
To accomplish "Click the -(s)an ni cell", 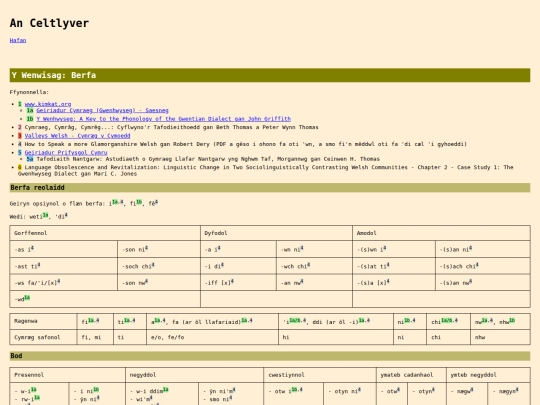I will point(483,249).
